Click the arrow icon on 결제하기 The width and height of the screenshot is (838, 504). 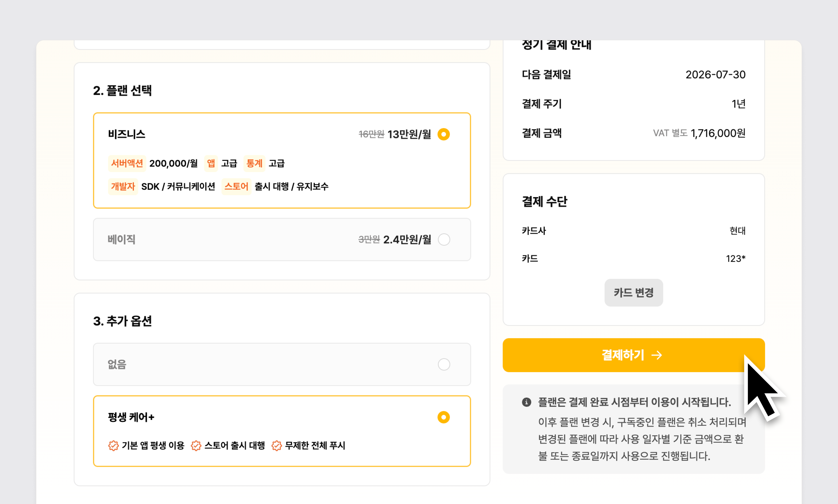click(657, 355)
